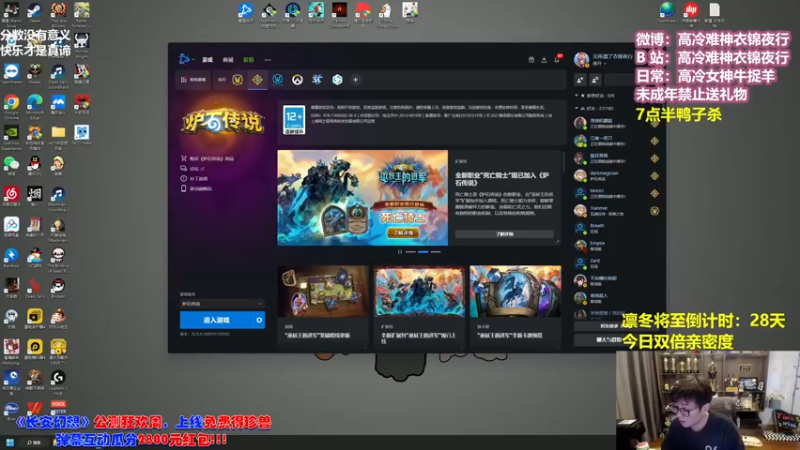The image size is (800, 450).
Task: Open the Windows Start button
Action: [x=10, y=442]
